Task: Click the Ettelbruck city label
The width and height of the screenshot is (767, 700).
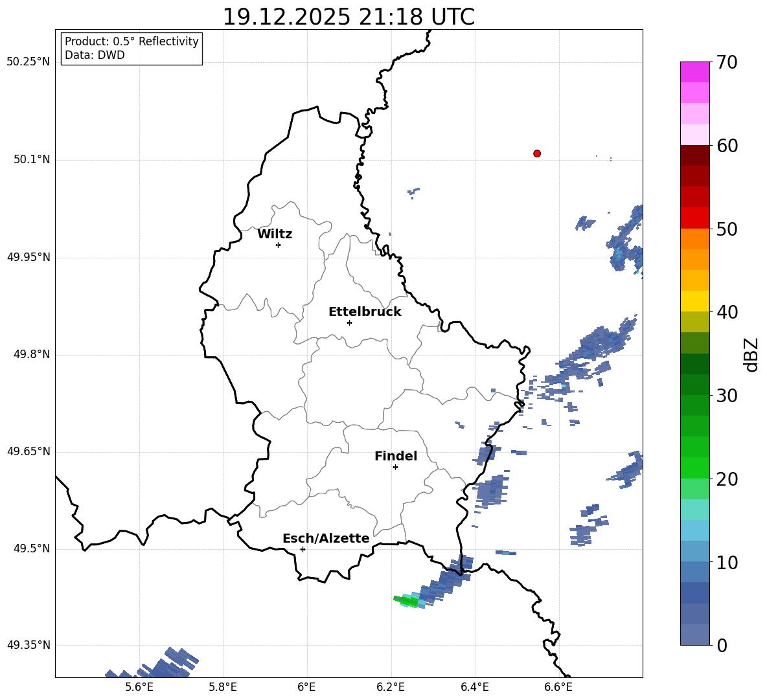Action: [x=365, y=312]
